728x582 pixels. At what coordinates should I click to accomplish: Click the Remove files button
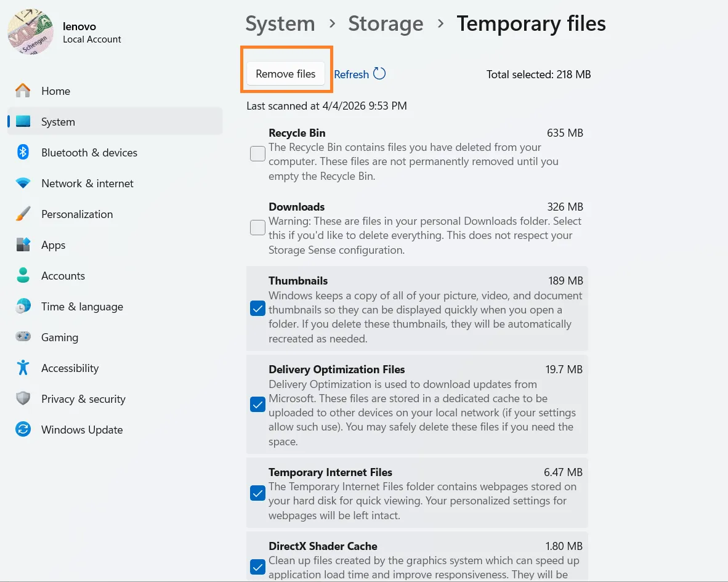[x=285, y=73]
